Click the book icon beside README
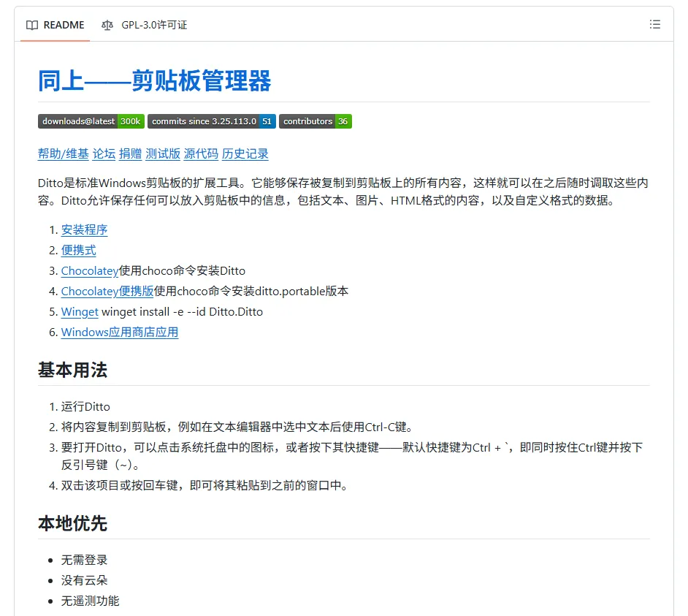 coord(32,25)
